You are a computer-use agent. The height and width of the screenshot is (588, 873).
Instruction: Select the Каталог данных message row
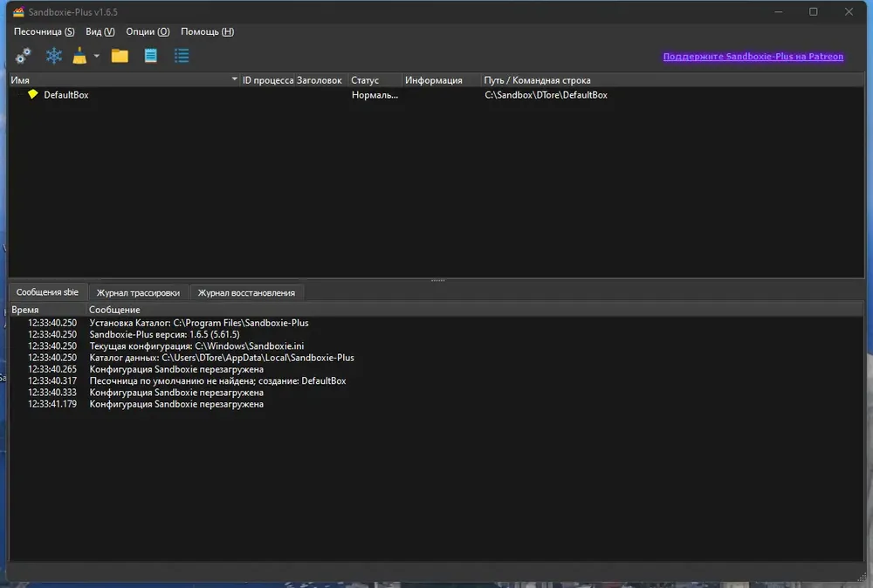(x=436, y=358)
